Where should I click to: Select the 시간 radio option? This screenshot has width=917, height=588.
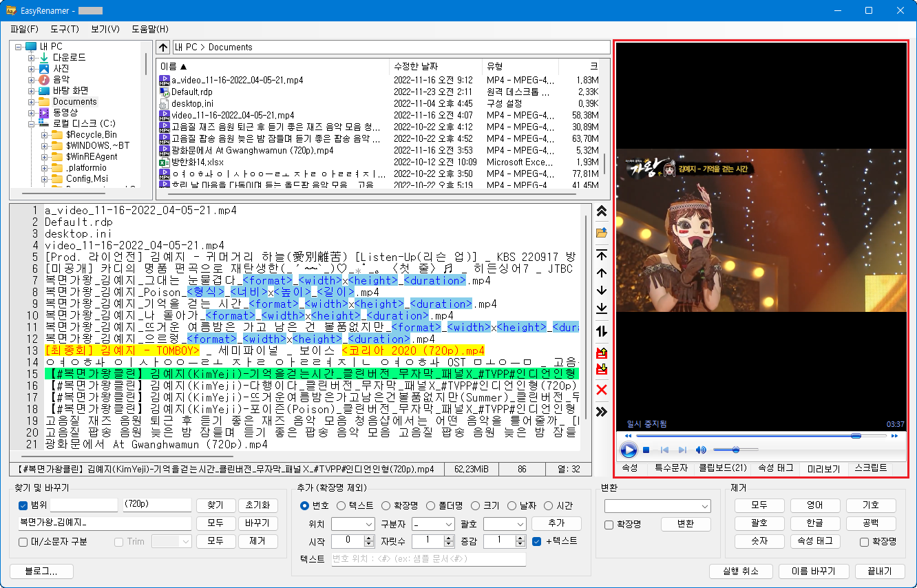pyautogui.click(x=549, y=505)
